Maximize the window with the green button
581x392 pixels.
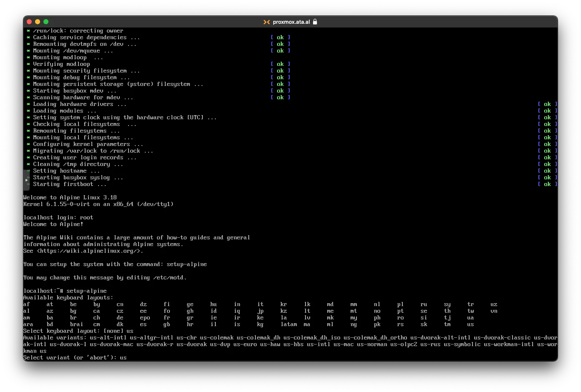click(x=46, y=22)
